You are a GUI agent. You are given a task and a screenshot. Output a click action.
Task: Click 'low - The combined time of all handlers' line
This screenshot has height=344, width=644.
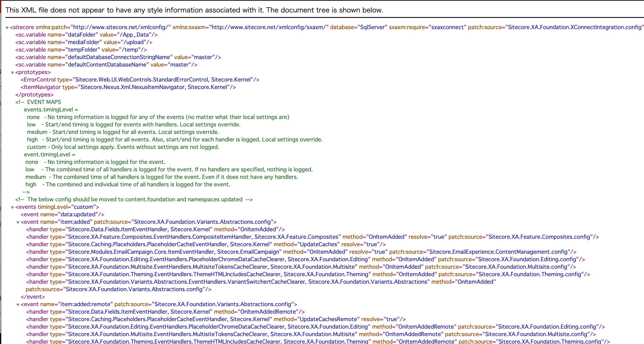169,170
